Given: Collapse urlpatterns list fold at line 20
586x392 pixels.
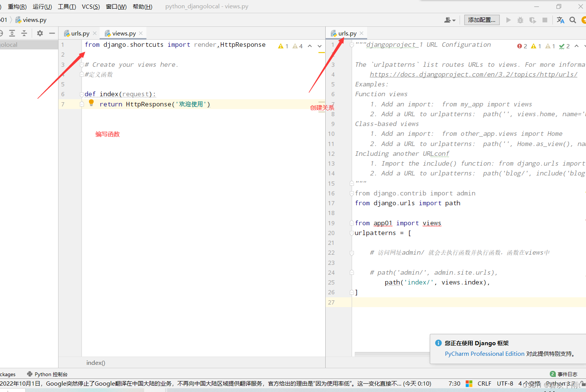Looking at the screenshot, I should click(352, 233).
